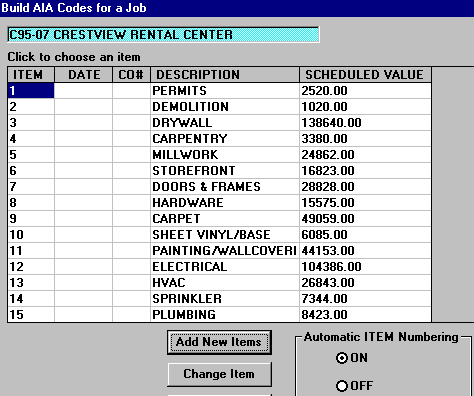Select the HVAC description cell
Screen dimensions: 474x396
(x=225, y=283)
